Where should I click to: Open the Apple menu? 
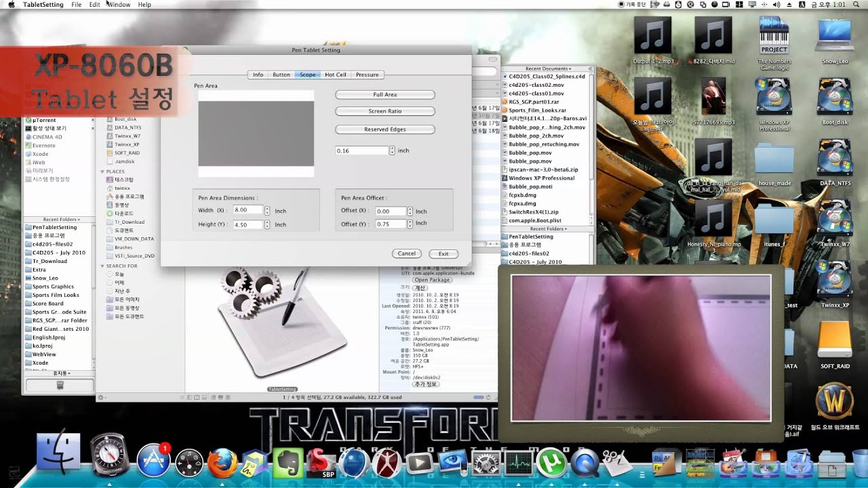(x=11, y=4)
